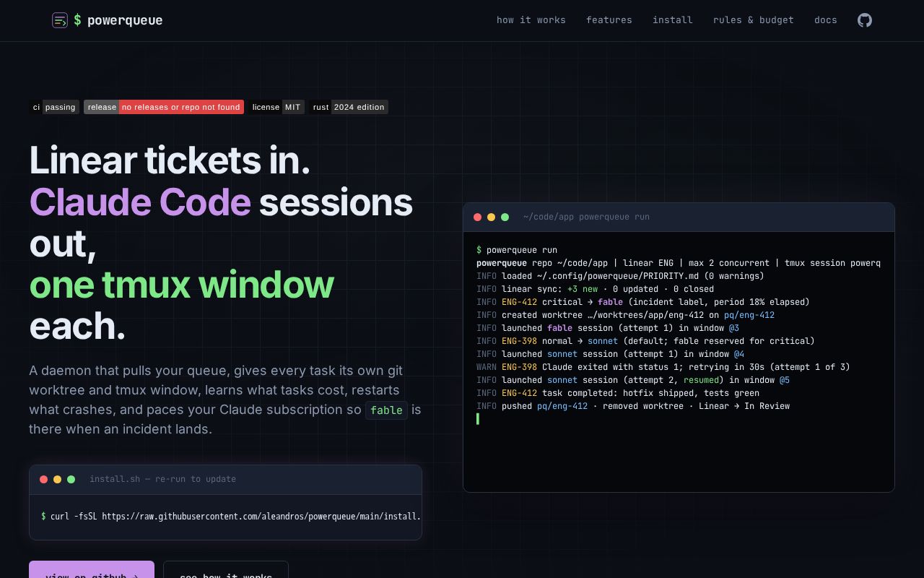The image size is (924, 578).
Task: Select the 'rust 2024 edition' badge
Action: [x=349, y=107]
